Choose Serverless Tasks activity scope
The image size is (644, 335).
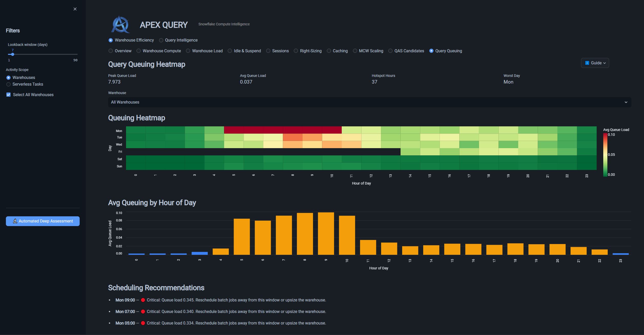[25, 84]
